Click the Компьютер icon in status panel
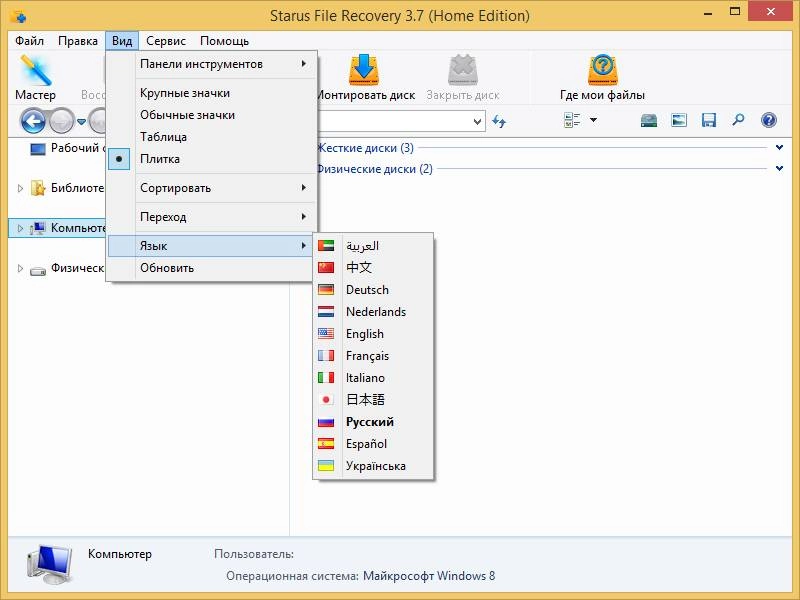Image resolution: width=800 pixels, height=600 pixels. click(49, 564)
